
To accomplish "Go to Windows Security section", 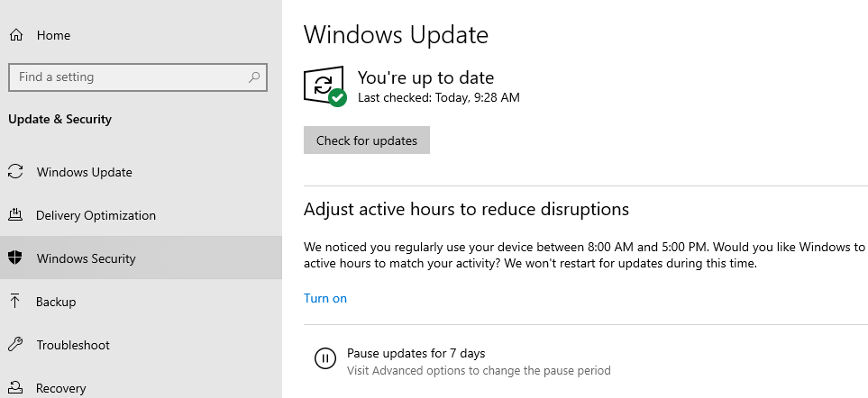I will coord(142,258).
